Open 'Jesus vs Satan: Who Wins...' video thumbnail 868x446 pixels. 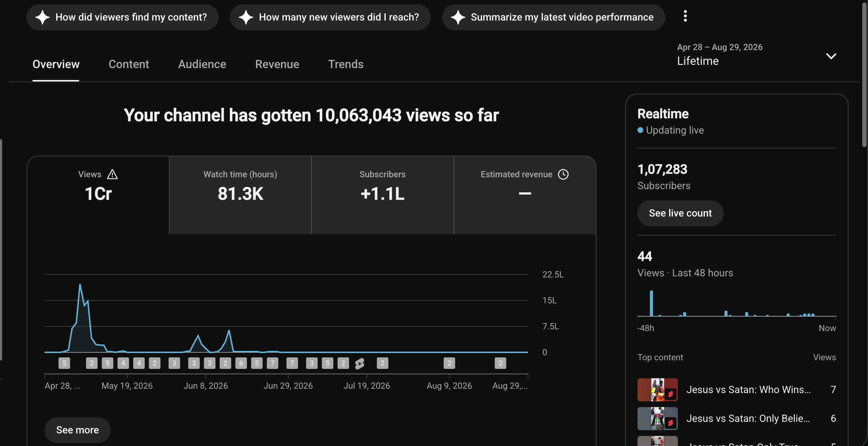pos(658,390)
